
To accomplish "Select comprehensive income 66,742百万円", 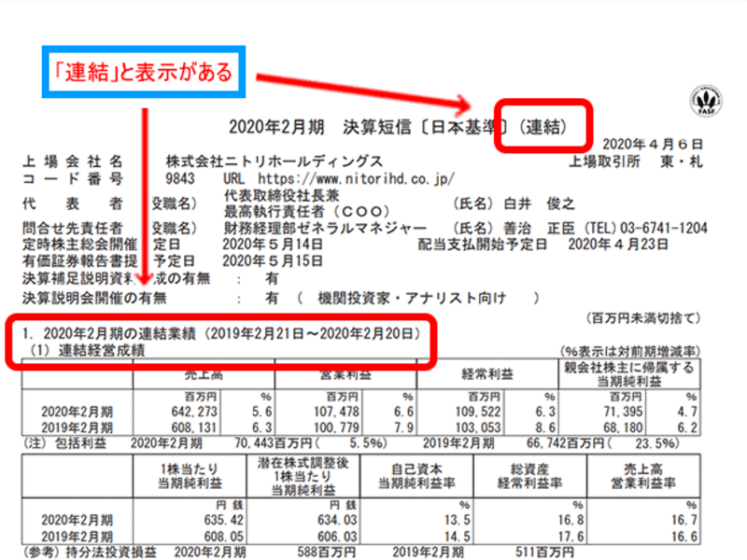I will tap(565, 444).
